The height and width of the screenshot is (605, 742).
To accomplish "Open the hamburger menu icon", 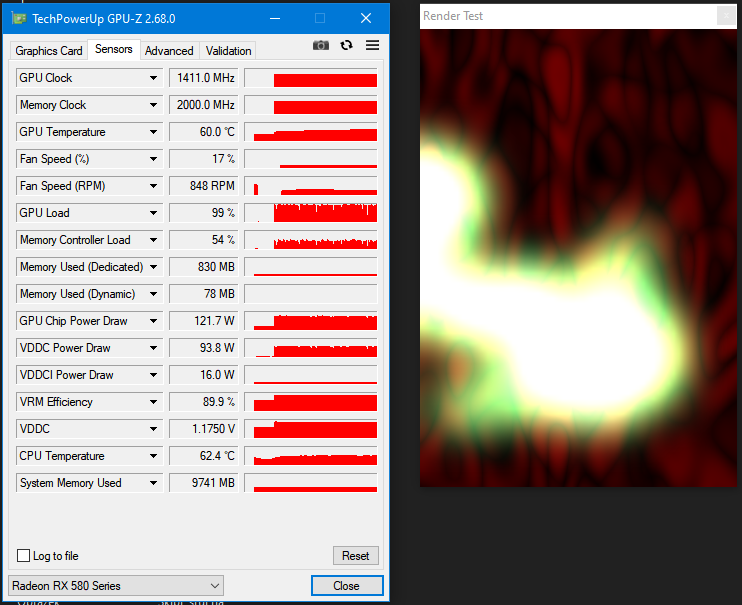I will (372, 45).
